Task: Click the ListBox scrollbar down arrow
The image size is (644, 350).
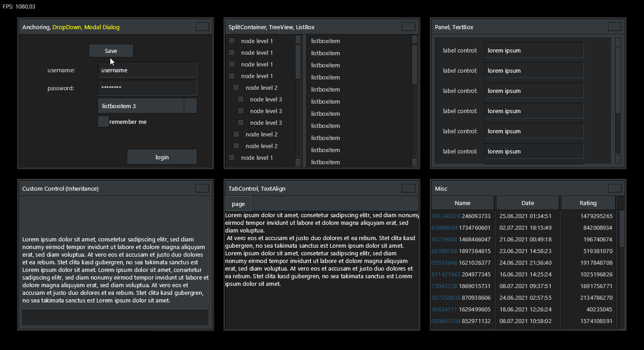Action: click(x=414, y=162)
